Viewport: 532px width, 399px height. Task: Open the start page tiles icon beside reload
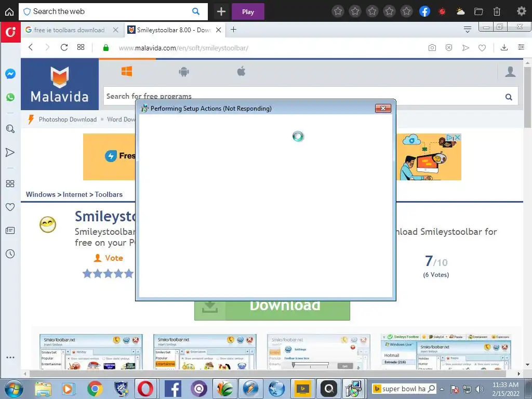[81, 47]
